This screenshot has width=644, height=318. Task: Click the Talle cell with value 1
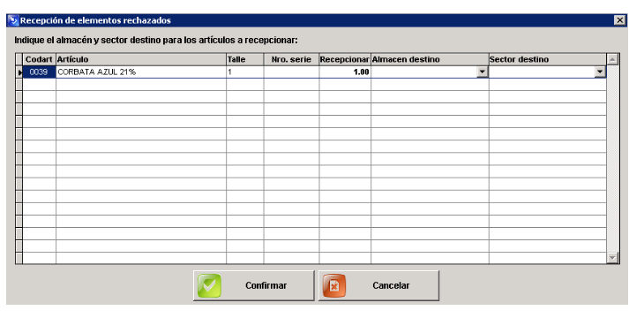244,72
